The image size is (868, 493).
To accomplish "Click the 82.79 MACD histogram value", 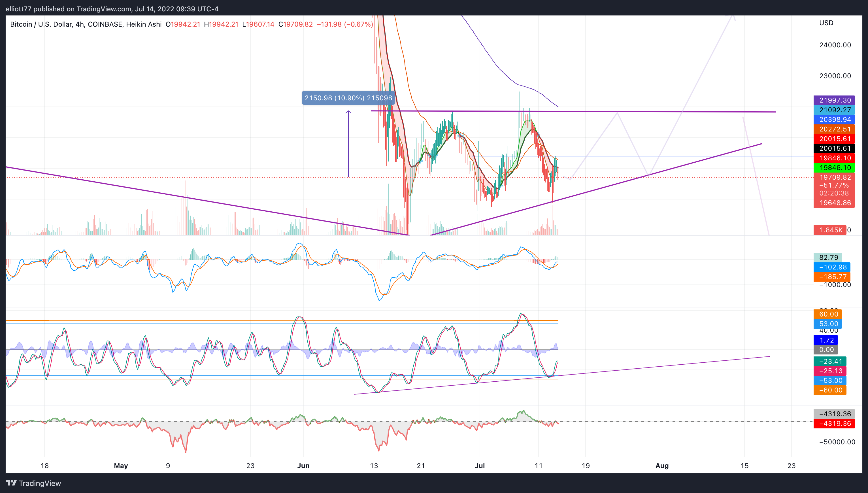I will 827,257.
